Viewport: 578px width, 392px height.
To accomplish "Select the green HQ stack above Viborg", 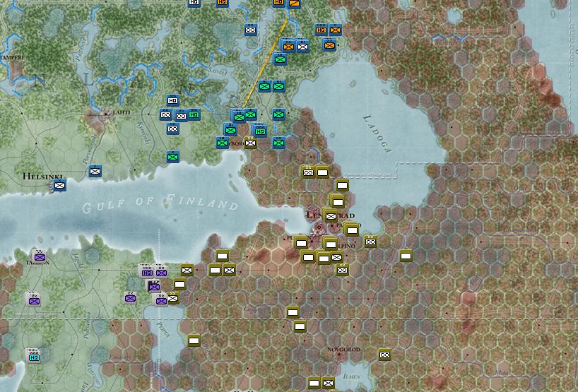I will (260, 131).
